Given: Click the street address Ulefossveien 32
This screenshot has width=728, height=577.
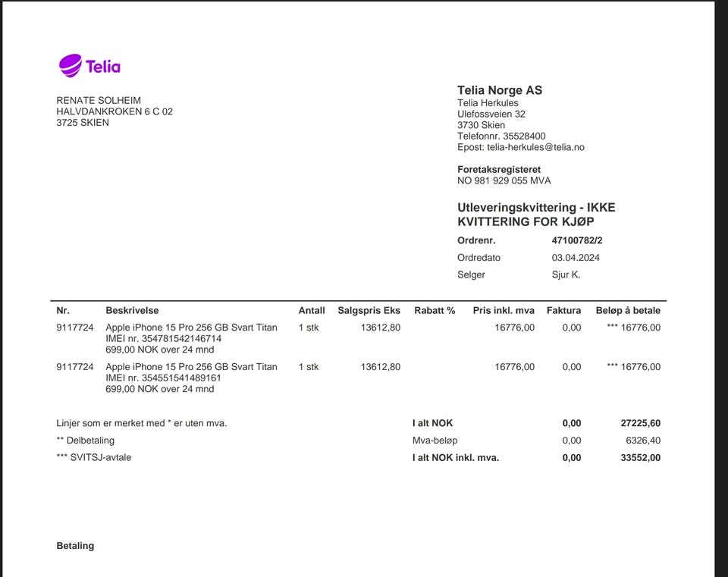Looking at the screenshot, I should tap(491, 114).
